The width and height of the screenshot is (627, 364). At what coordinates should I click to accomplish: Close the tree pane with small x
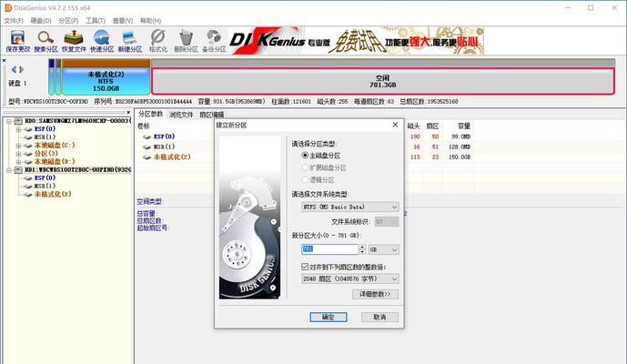click(128, 112)
